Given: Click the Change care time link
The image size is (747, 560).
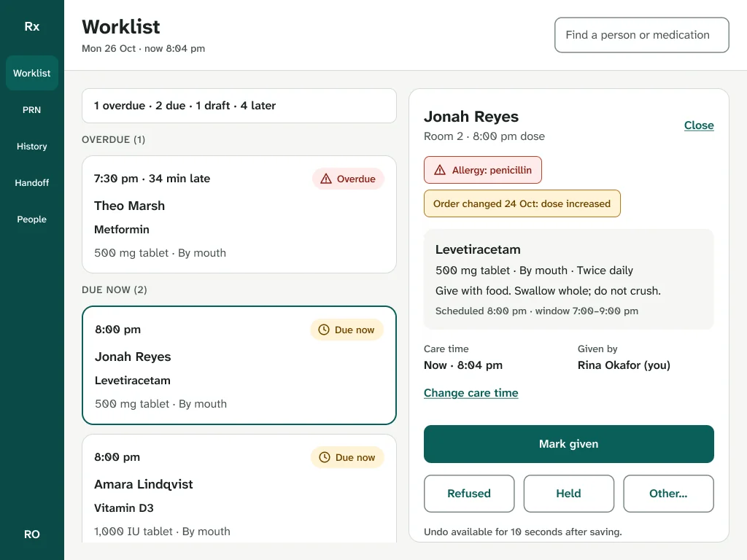Looking at the screenshot, I should coord(471,393).
